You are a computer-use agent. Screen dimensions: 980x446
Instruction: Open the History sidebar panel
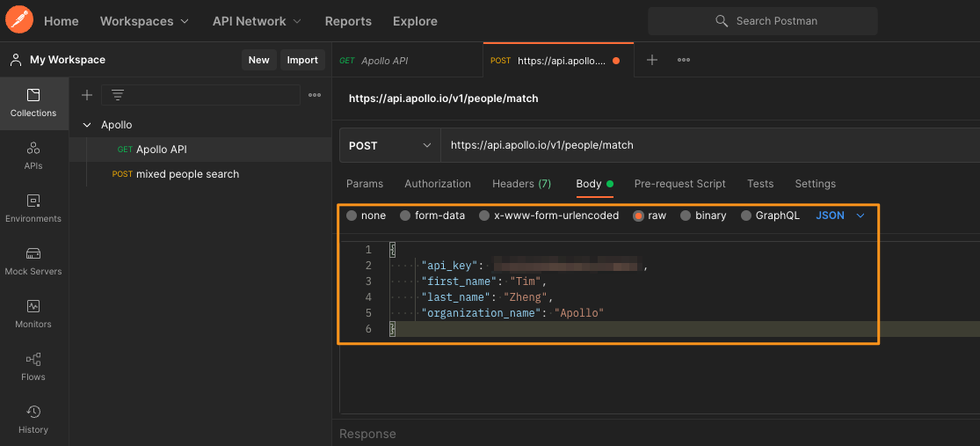(x=33, y=420)
